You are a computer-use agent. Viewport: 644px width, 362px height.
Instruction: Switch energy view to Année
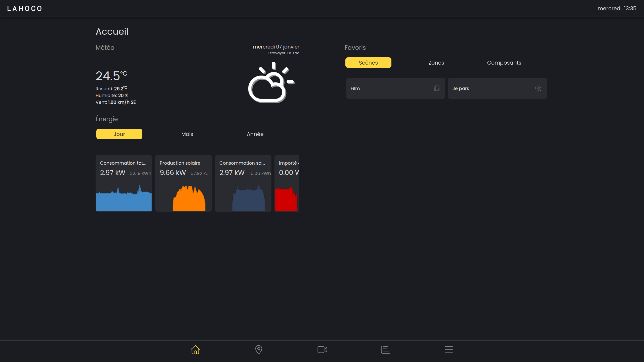point(255,134)
